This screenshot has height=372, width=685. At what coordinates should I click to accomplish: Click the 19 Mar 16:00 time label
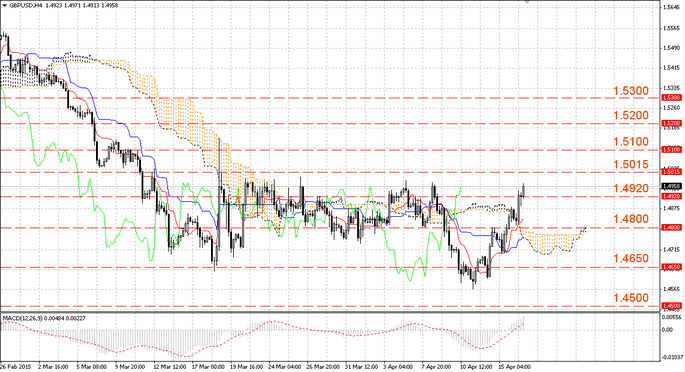point(246,366)
